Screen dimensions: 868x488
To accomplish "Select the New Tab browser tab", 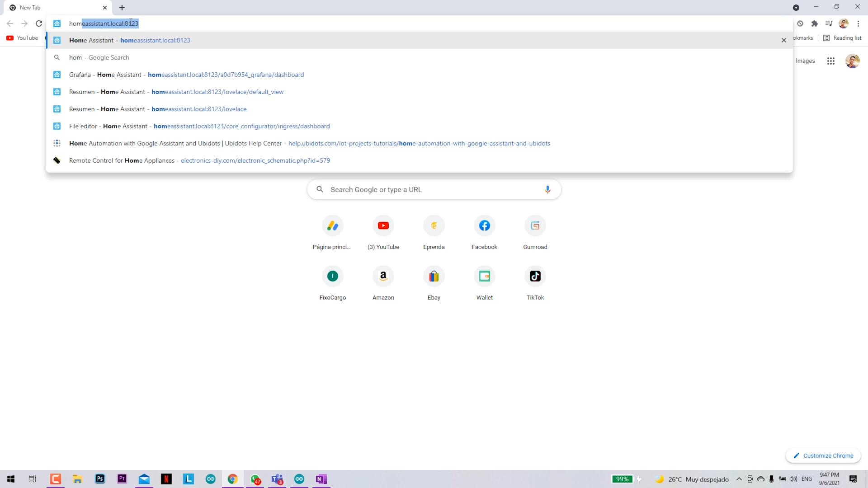I will pos(54,8).
